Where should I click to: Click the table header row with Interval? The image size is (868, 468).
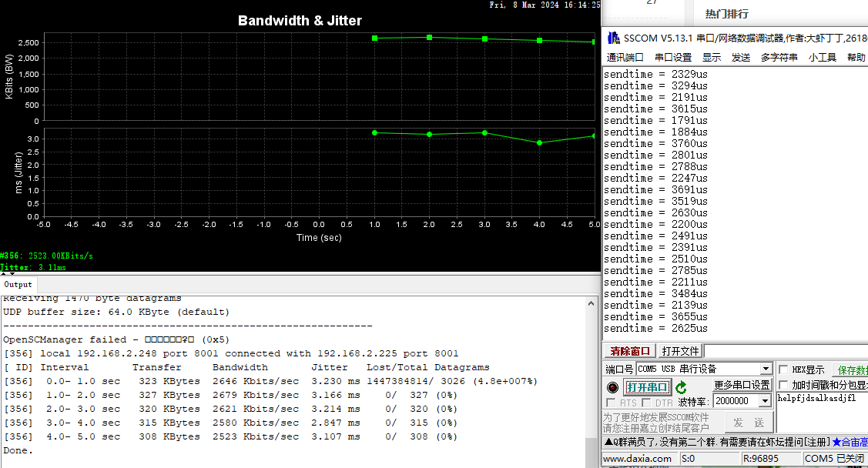click(x=246, y=367)
